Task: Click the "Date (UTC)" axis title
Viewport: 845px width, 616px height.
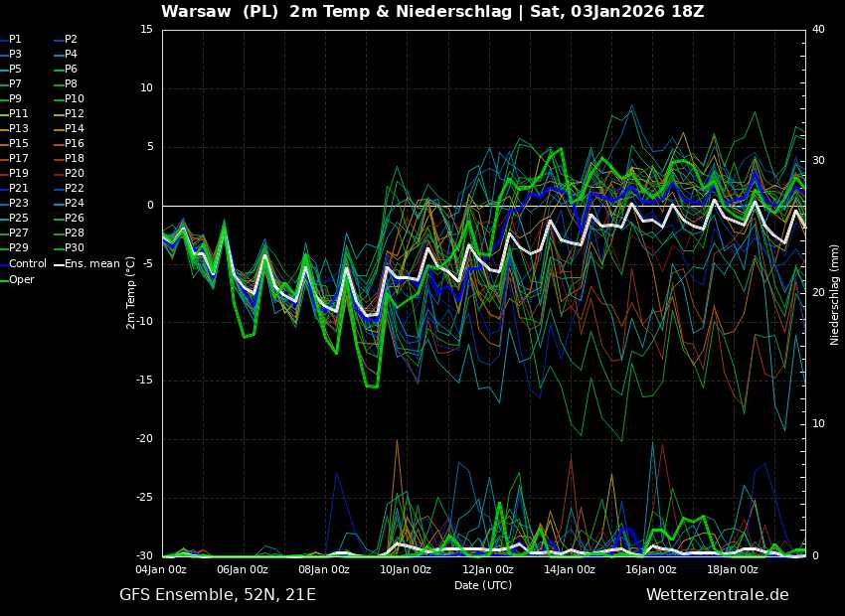Action: coord(483,585)
